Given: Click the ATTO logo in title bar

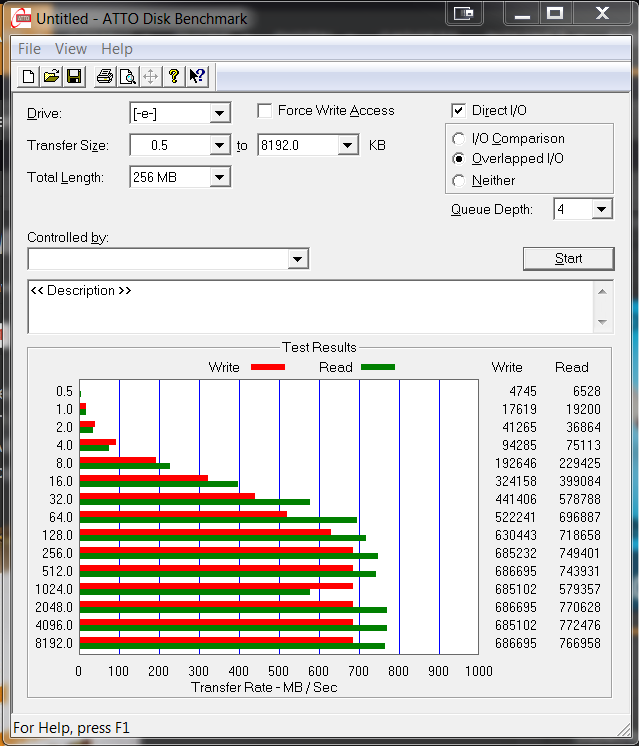Looking at the screenshot, I should point(19,17).
